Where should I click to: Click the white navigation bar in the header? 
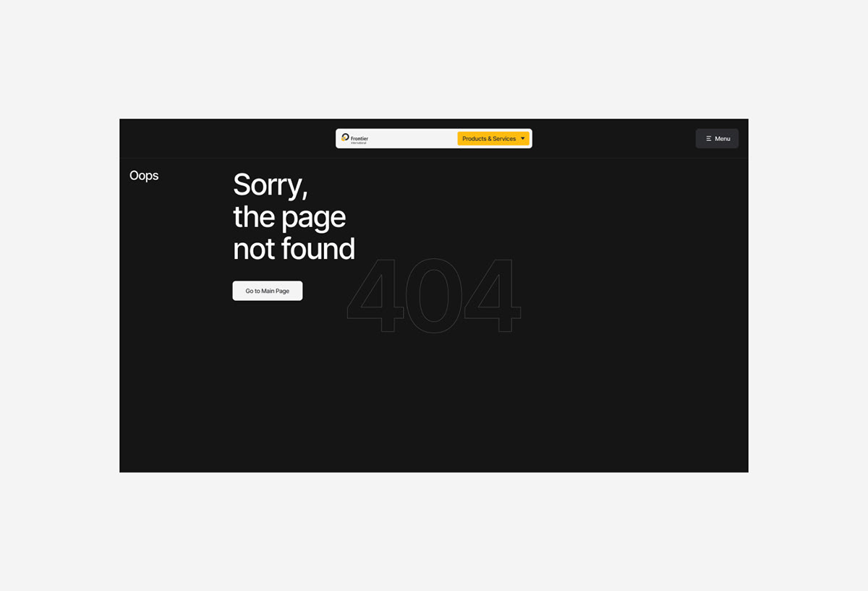434,139
